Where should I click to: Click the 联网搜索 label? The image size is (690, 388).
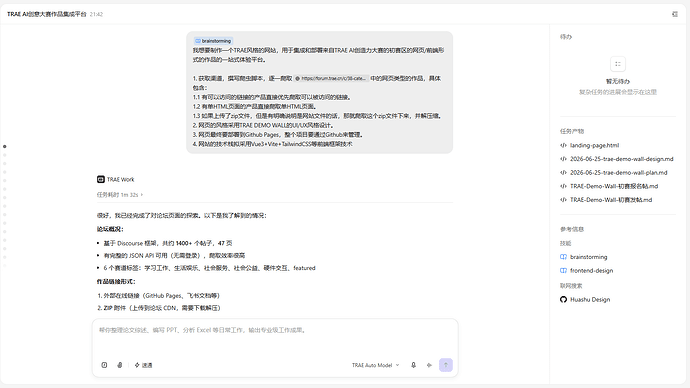click(571, 286)
